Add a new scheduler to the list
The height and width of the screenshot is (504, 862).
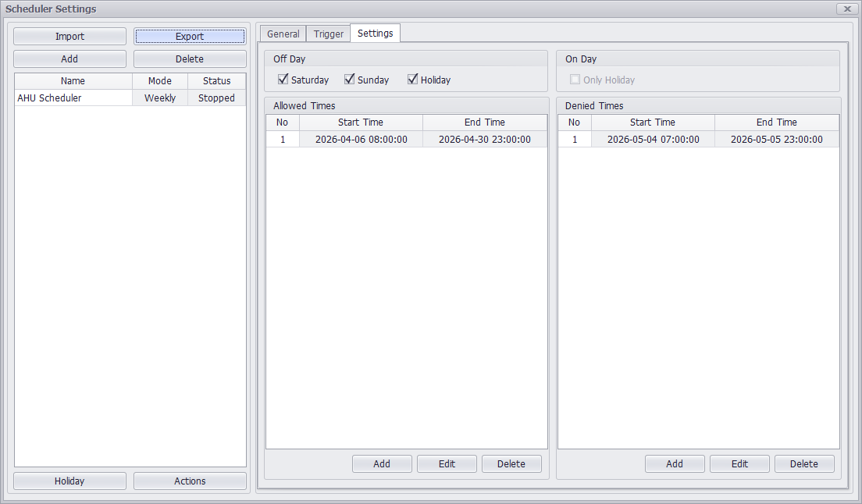click(x=69, y=59)
